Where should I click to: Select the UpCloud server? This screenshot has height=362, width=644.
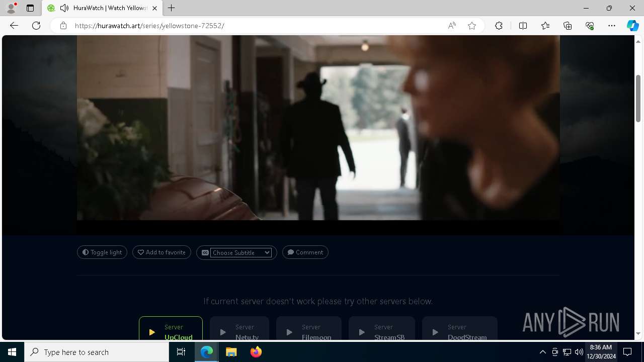tap(171, 328)
